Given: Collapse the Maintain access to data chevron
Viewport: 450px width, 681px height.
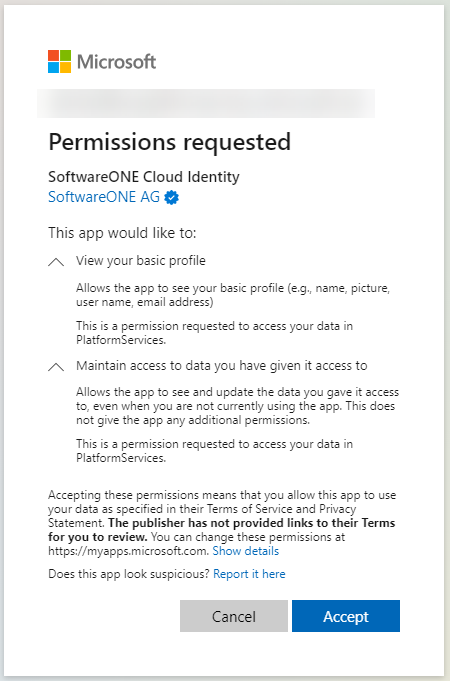Looking at the screenshot, I should tap(56, 367).
